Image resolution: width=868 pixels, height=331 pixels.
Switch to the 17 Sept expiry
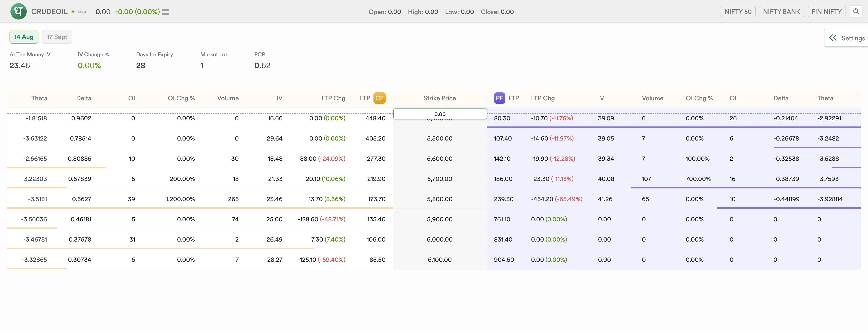click(x=57, y=37)
